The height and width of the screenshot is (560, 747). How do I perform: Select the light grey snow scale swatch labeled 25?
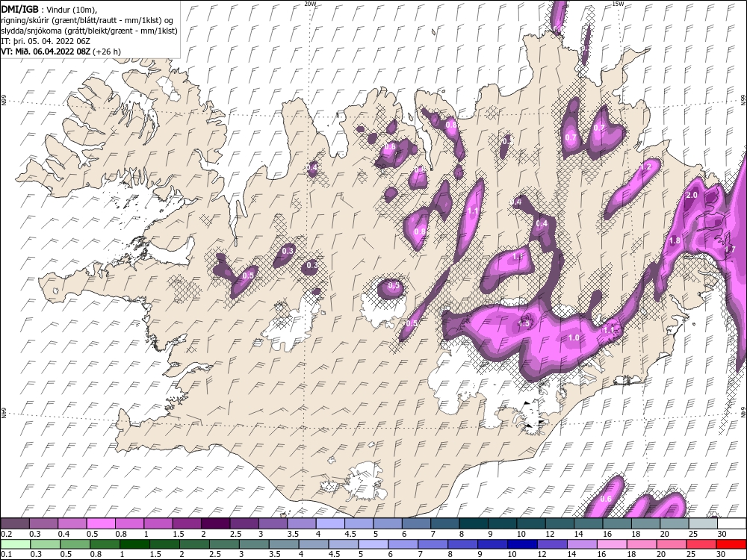click(x=704, y=524)
